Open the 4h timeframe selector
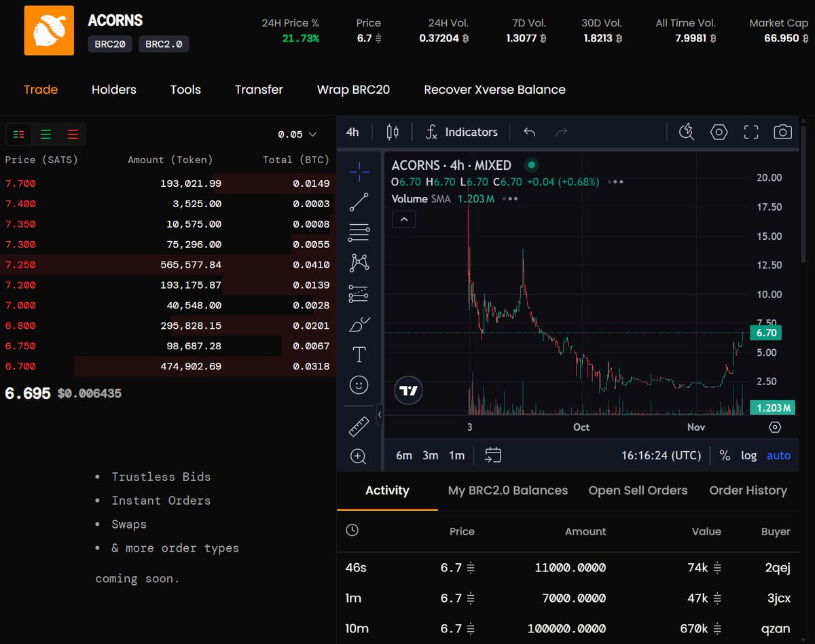The image size is (815, 644). coord(352,132)
